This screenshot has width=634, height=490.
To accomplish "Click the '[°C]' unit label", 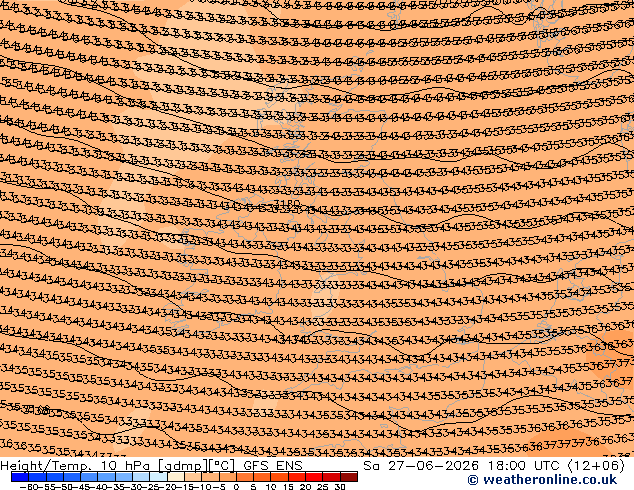I will pyautogui.click(x=222, y=466).
